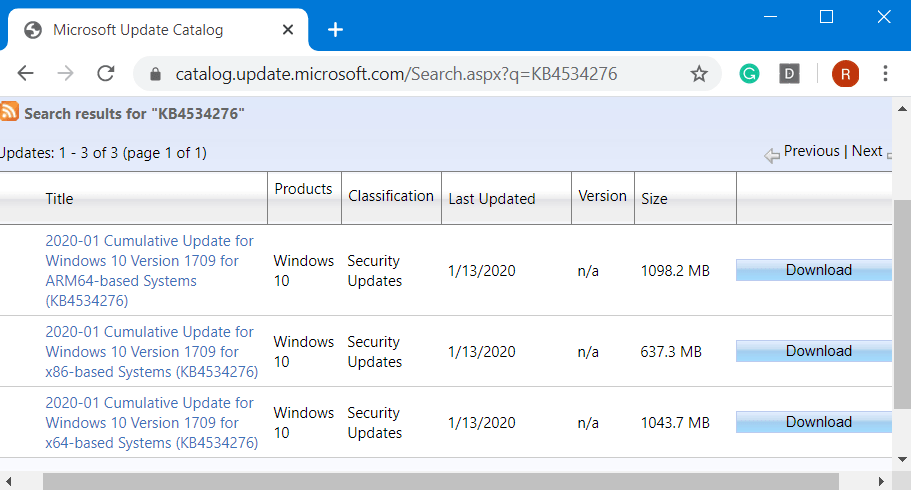Click the x86 row's n/a version
Viewport: 911px width, 490px height.
pyautogui.click(x=588, y=352)
